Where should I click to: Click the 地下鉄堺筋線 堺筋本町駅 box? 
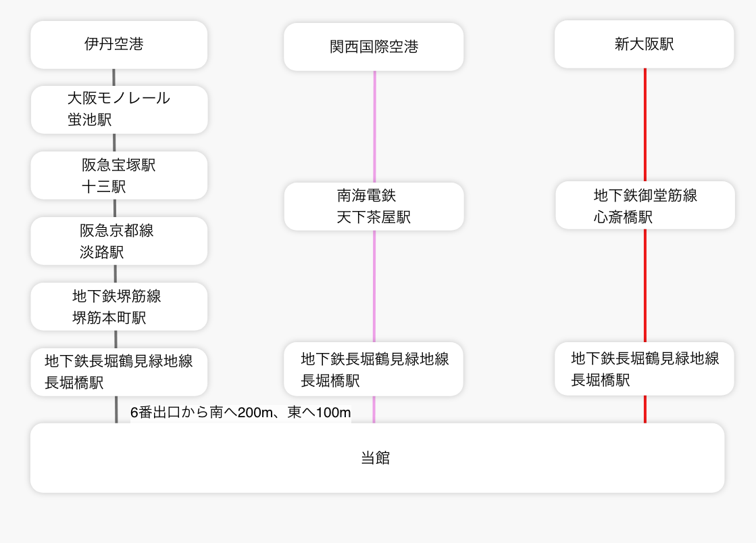119,306
